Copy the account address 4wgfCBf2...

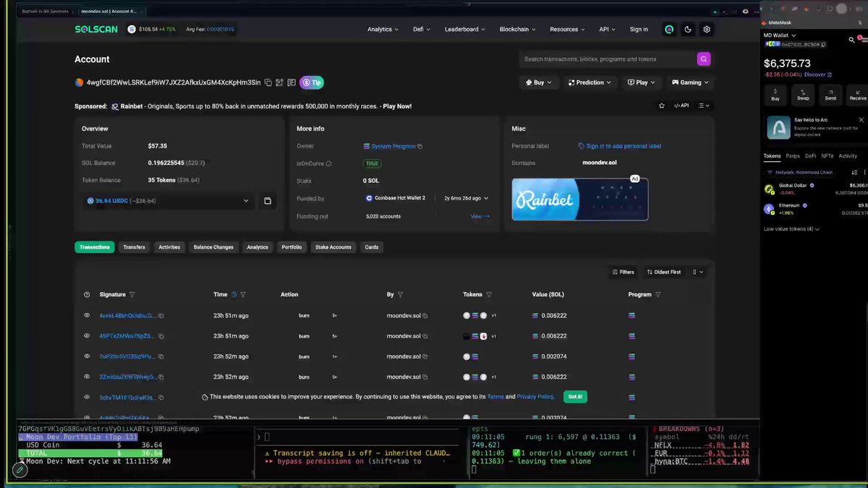pos(268,82)
